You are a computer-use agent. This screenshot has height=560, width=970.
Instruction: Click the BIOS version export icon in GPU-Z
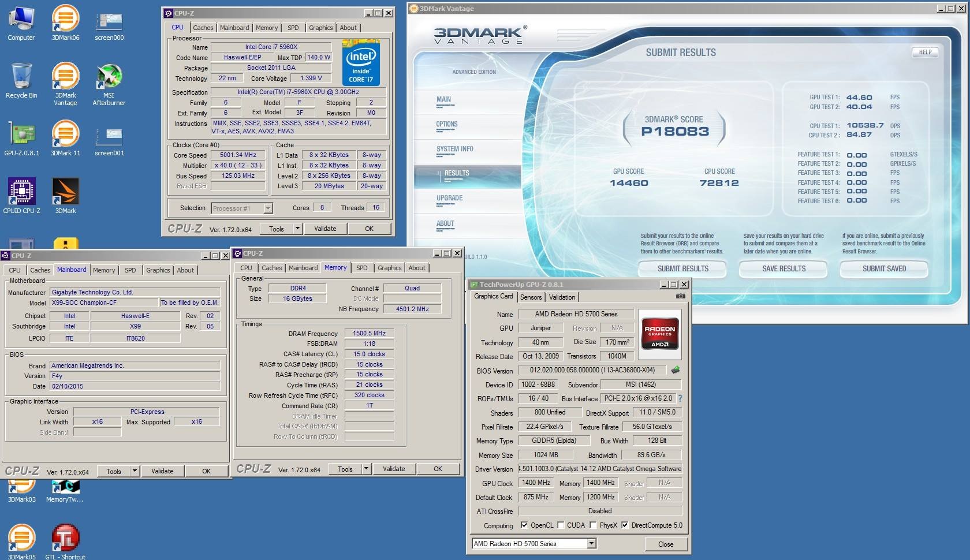coord(676,370)
